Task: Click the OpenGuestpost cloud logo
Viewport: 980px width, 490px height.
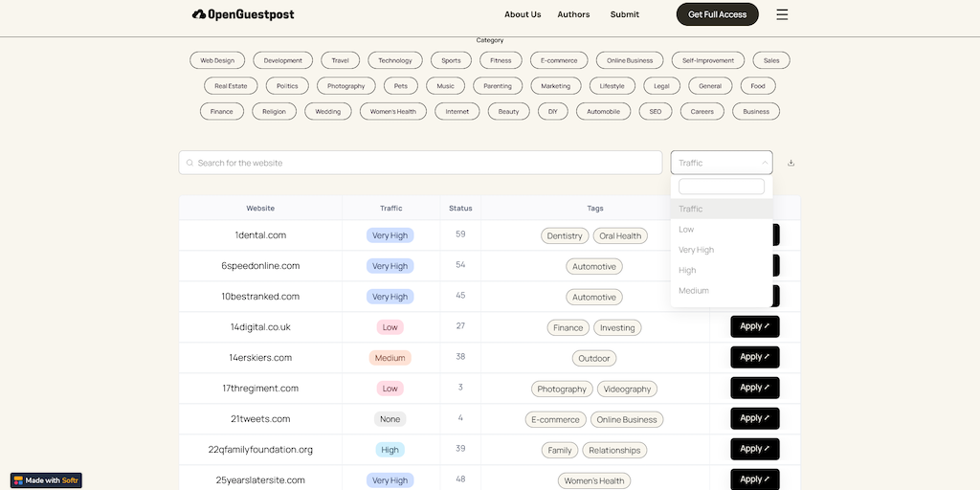Action: [x=199, y=14]
